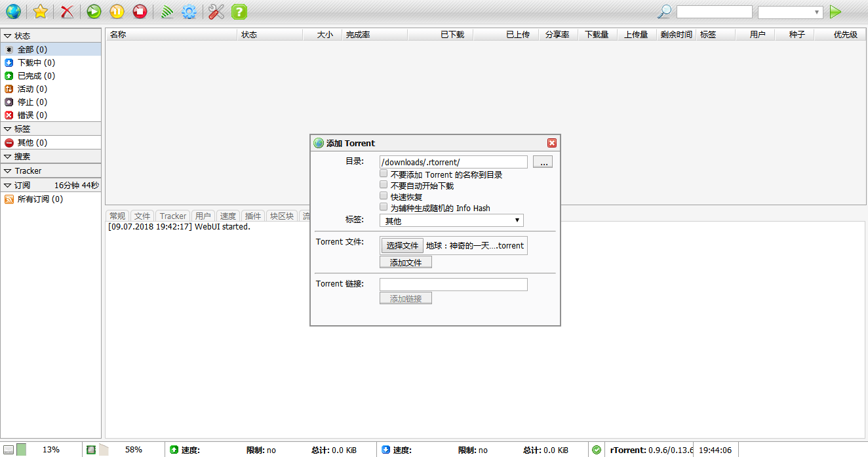Image resolution: width=868 pixels, height=457 pixels.
Task: Click the ... directory browse button
Action: point(543,162)
